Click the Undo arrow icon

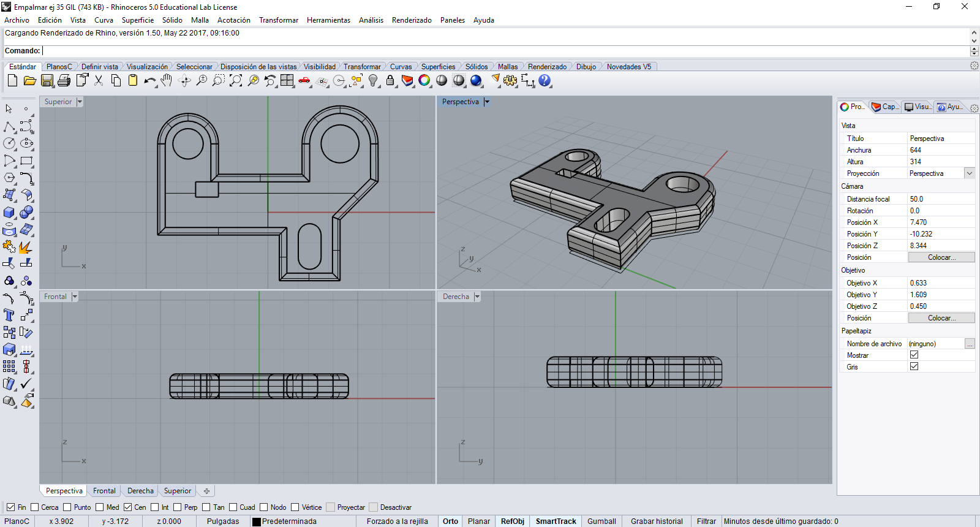pyautogui.click(x=149, y=80)
